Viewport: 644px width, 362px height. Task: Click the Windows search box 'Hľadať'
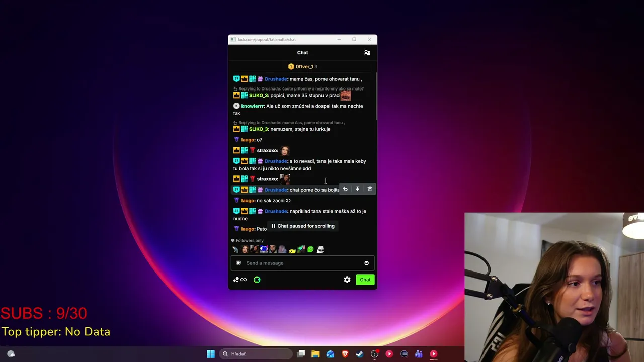coord(255,354)
